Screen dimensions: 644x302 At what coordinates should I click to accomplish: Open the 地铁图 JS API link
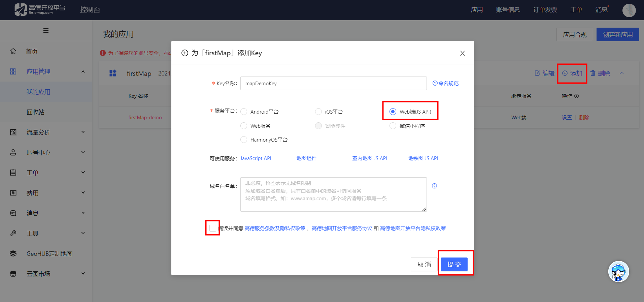tap(423, 158)
